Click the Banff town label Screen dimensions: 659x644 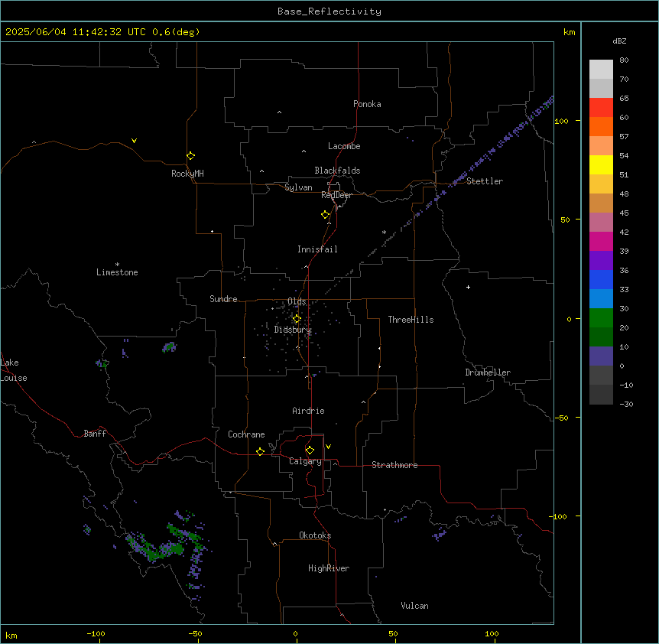[95, 434]
